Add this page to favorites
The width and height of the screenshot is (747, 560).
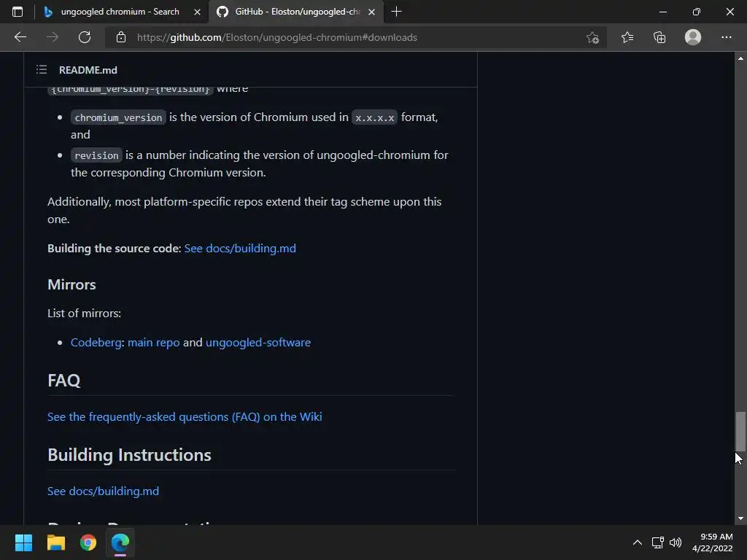click(x=592, y=37)
